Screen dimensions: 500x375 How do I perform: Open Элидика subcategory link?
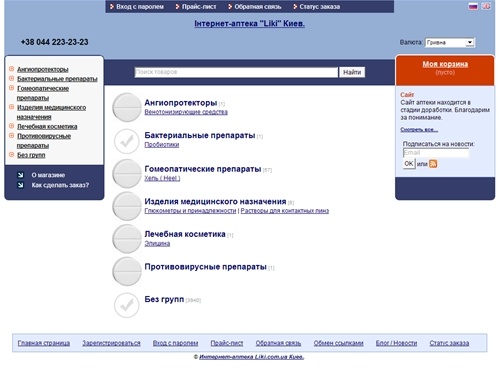coord(157,243)
